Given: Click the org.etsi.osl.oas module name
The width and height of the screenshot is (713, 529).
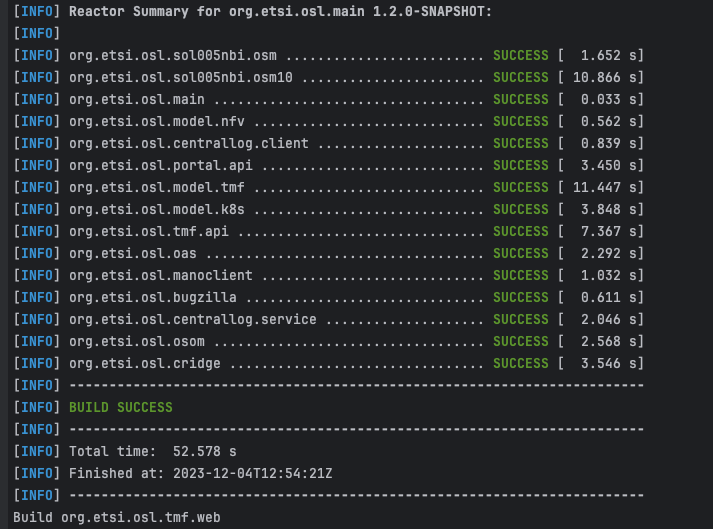Looking at the screenshot, I should tap(132, 253).
